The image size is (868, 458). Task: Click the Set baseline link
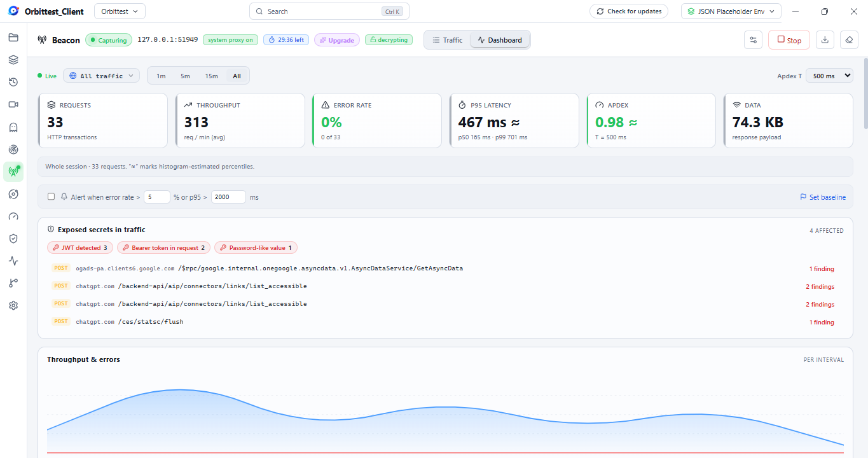823,197
